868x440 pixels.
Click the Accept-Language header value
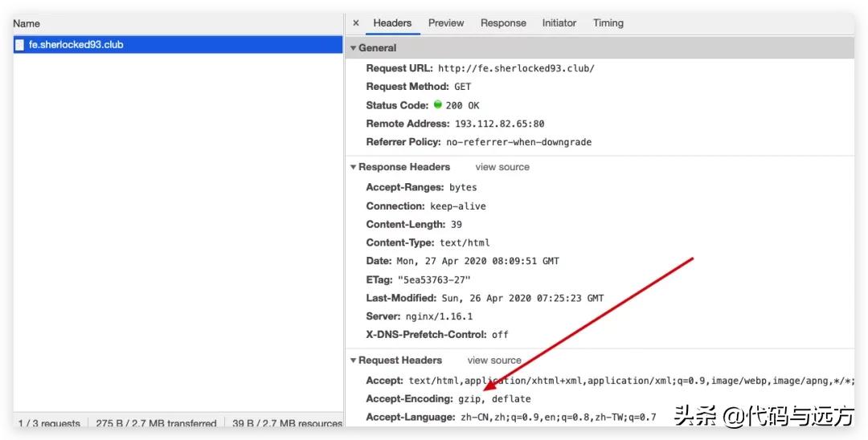click(558, 417)
